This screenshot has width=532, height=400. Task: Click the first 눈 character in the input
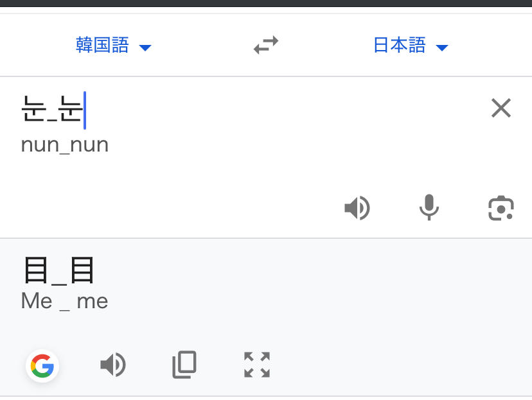33,110
